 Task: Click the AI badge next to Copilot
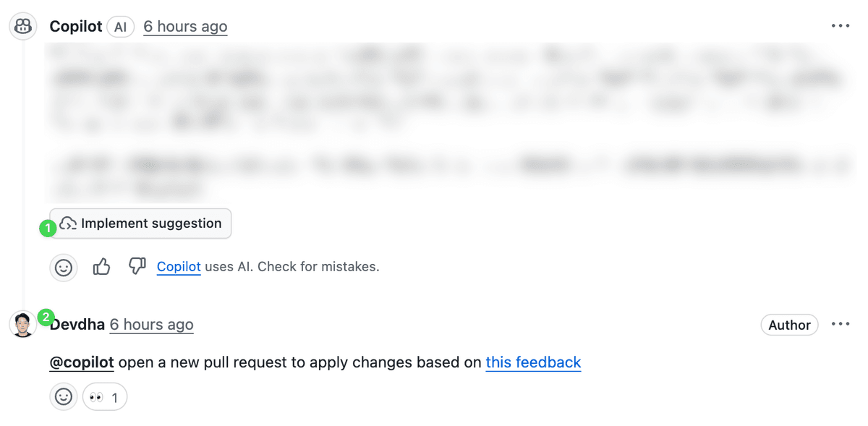[x=121, y=27]
